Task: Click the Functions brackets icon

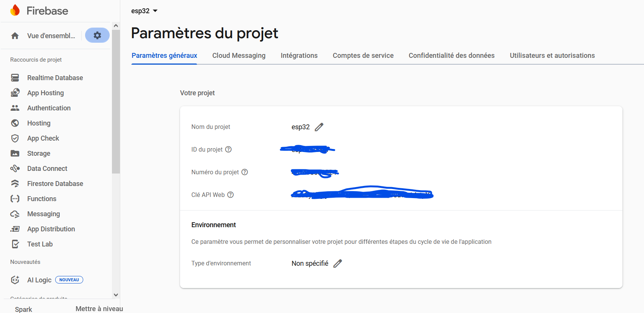Action: point(15,199)
